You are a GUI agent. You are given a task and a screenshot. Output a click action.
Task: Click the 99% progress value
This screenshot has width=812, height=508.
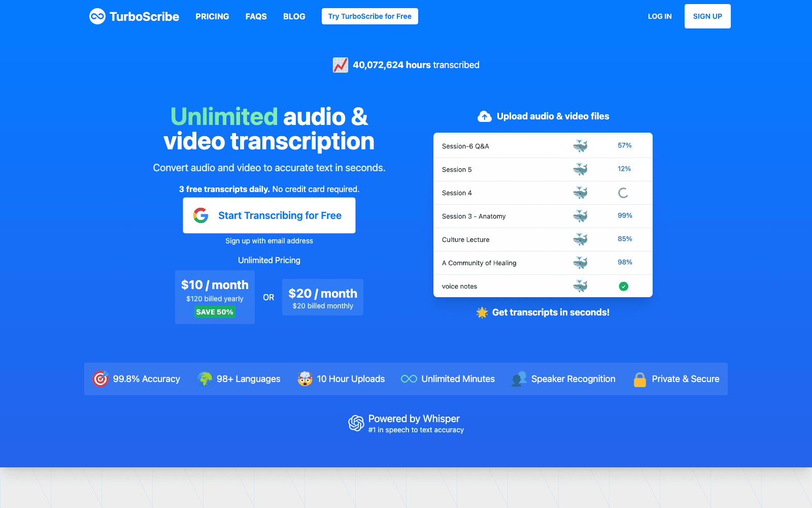625,215
